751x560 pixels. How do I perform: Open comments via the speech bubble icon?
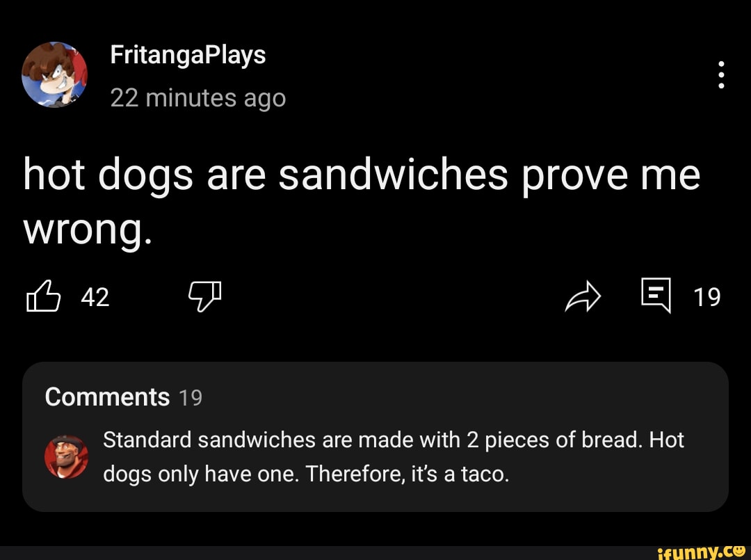click(x=656, y=296)
